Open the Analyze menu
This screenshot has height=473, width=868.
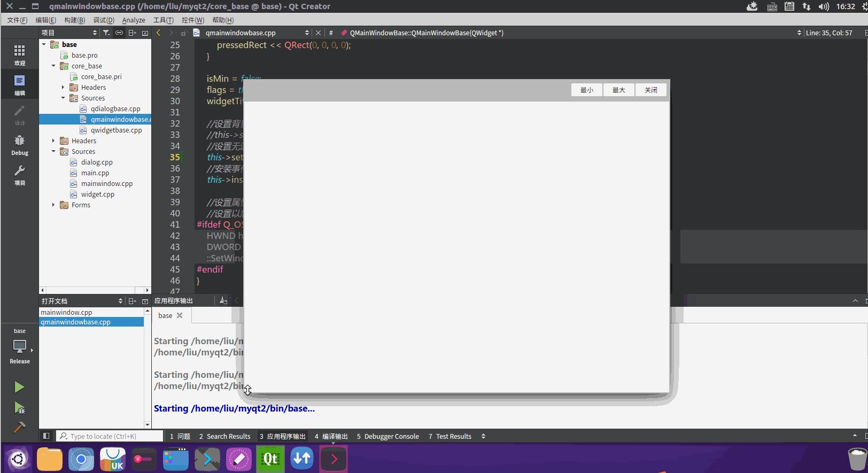134,20
